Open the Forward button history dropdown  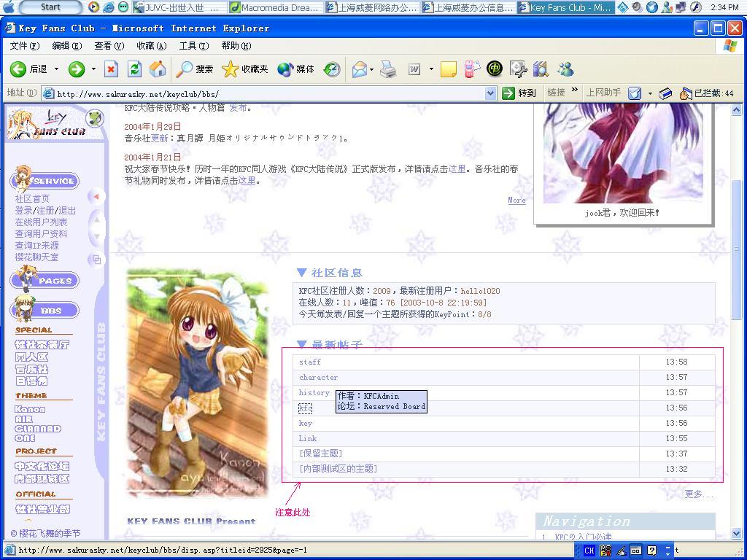tap(93, 69)
